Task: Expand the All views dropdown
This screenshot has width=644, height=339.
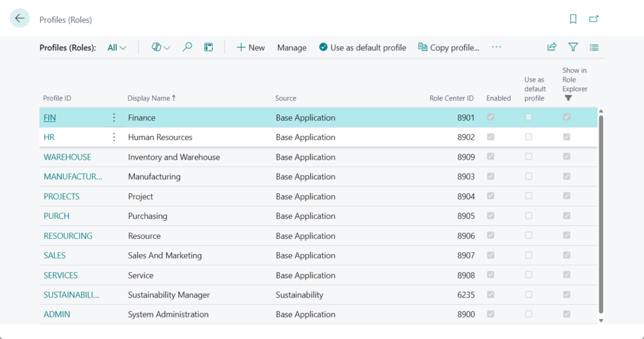Action: [117, 47]
